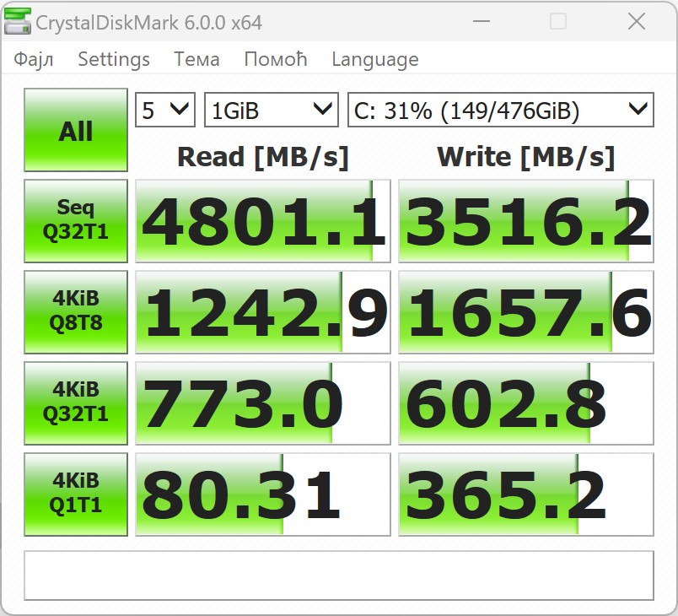Start the 4KiB Q32T1 test
The height and width of the screenshot is (616, 678).
(76, 403)
